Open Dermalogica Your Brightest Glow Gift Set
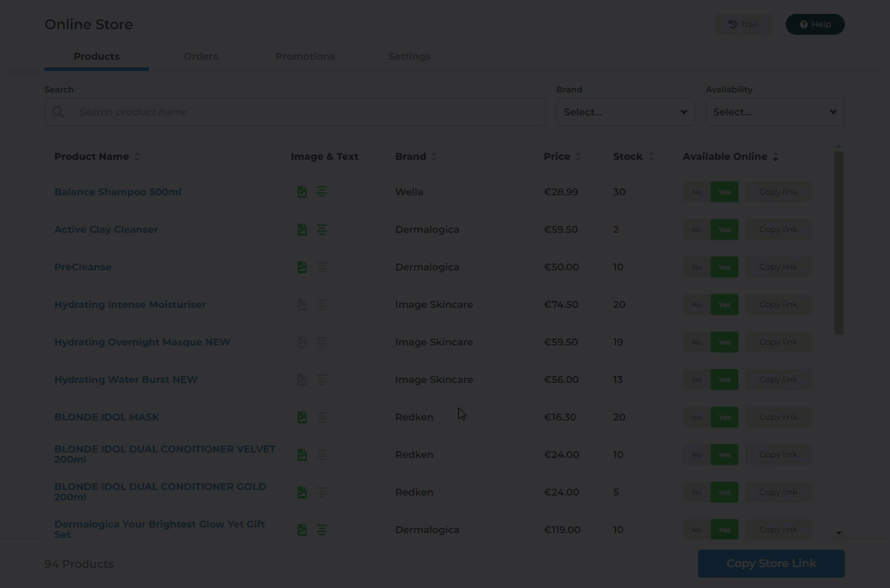 pyautogui.click(x=159, y=529)
